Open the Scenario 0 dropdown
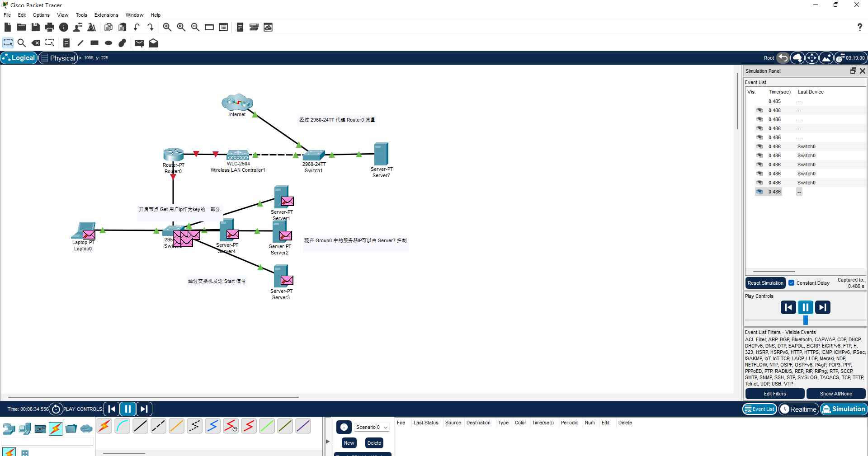 (372, 427)
